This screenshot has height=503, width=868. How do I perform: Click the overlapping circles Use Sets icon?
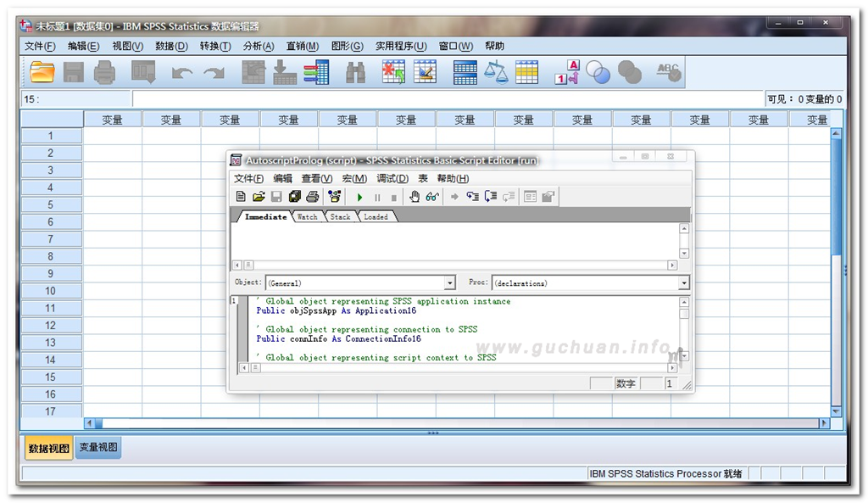(598, 73)
